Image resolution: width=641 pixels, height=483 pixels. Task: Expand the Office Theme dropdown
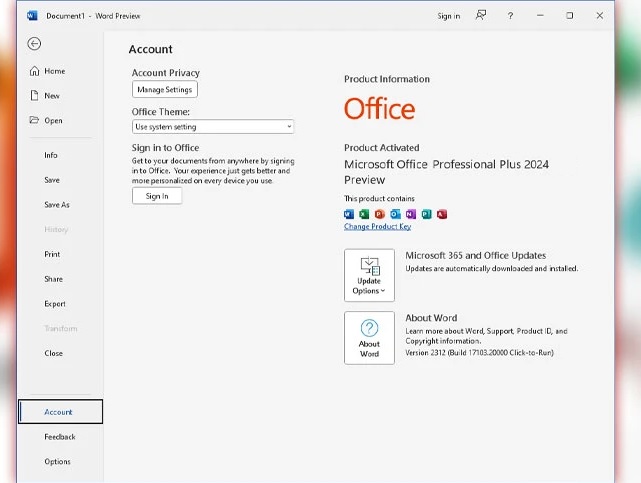[213, 127]
